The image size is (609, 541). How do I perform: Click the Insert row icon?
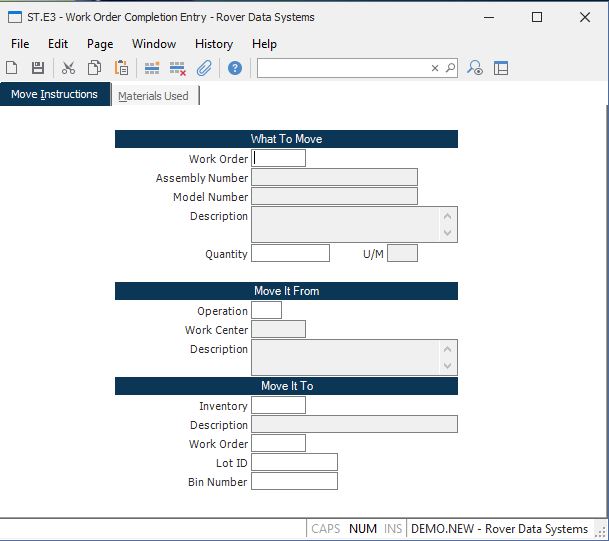pos(152,68)
